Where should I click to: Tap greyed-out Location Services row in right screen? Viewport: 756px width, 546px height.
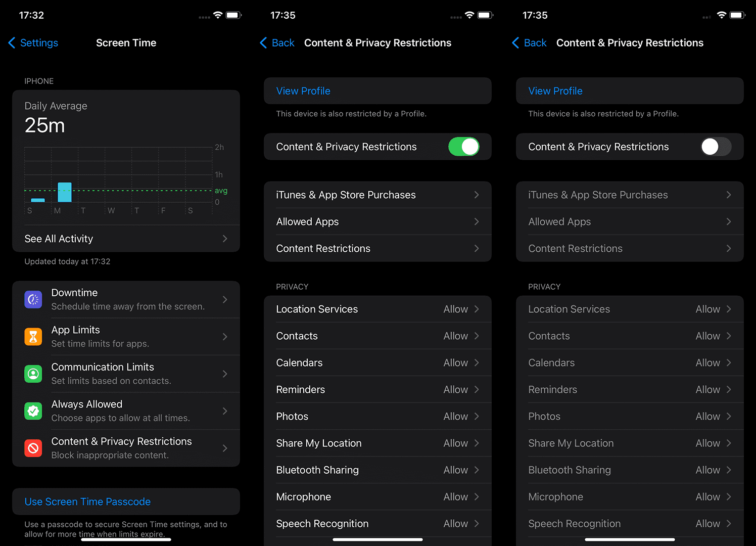[630, 309]
